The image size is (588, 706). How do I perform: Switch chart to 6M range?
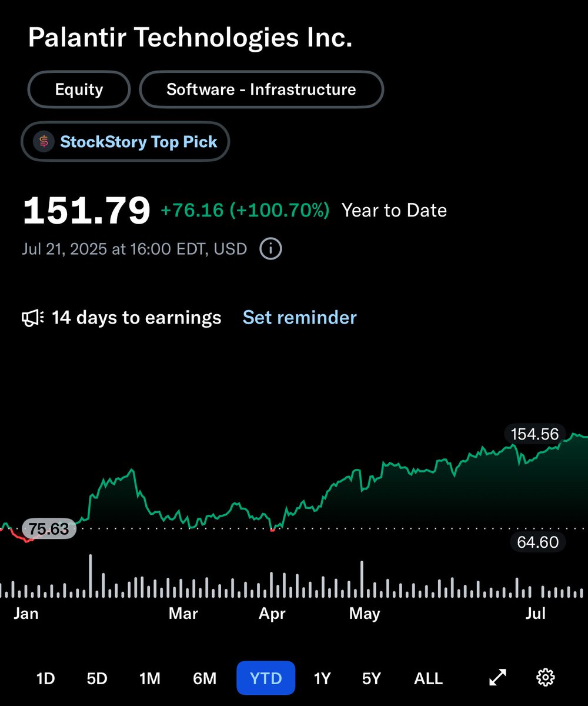click(205, 678)
